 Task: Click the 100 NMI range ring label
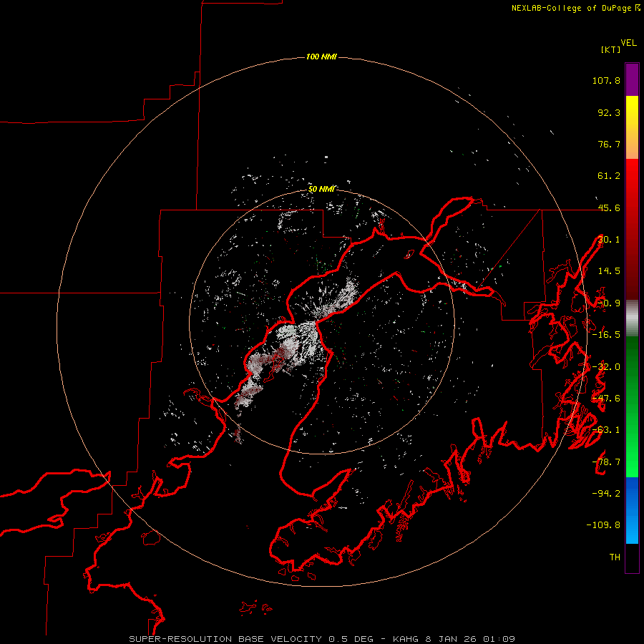click(x=321, y=57)
